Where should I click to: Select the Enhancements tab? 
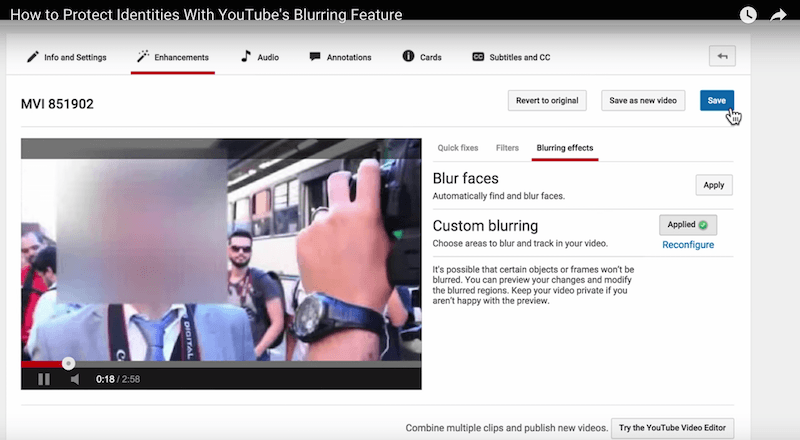tap(172, 57)
